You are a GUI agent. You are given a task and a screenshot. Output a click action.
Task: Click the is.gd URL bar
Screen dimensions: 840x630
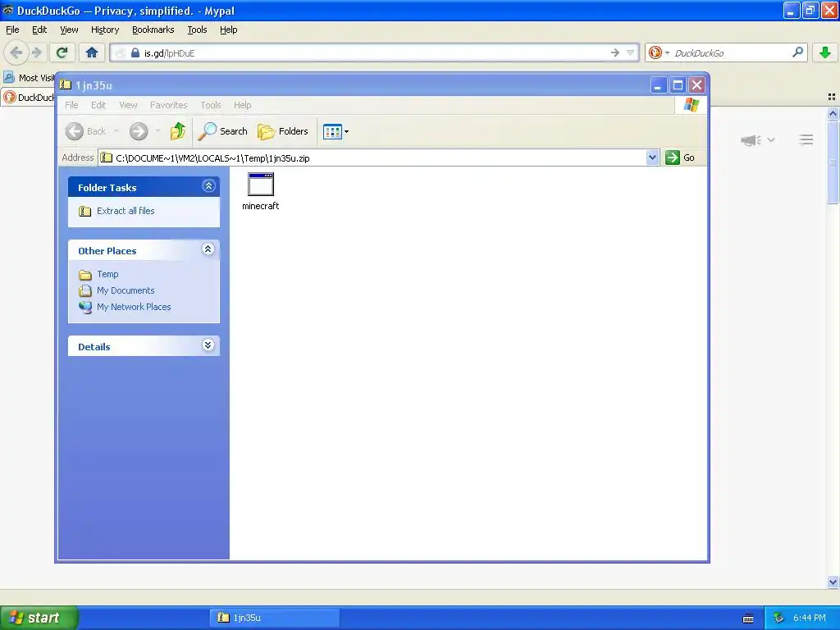[x=375, y=53]
